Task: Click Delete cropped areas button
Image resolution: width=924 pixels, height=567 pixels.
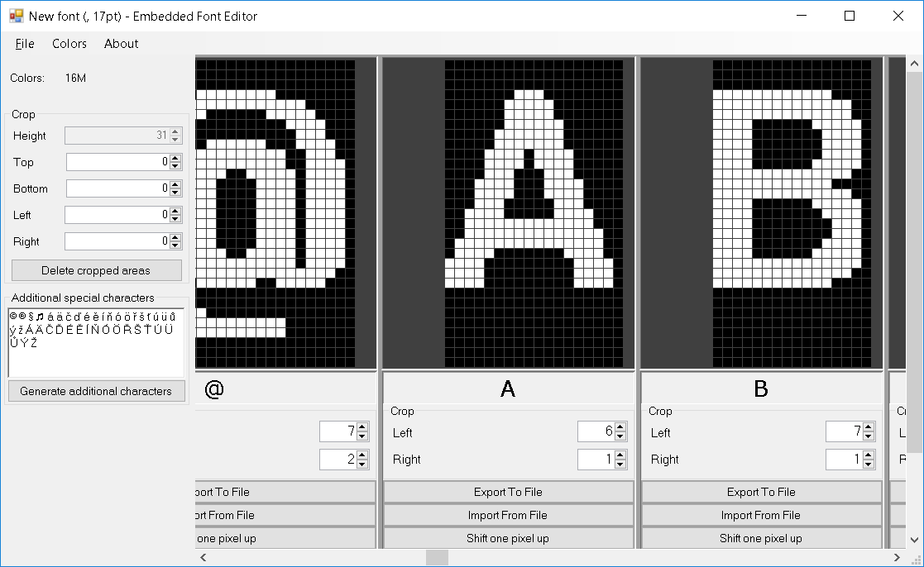Action: [96, 270]
